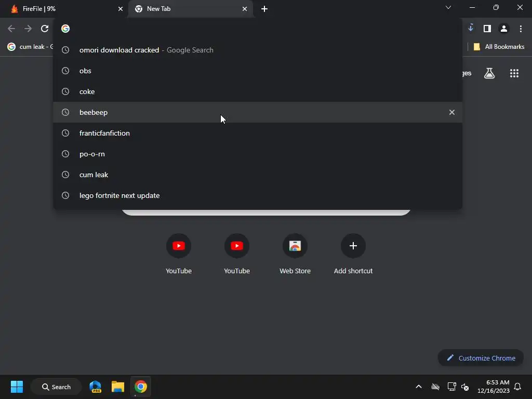Click the muted volume tray icon
This screenshot has height=399, width=532.
pyautogui.click(x=465, y=387)
